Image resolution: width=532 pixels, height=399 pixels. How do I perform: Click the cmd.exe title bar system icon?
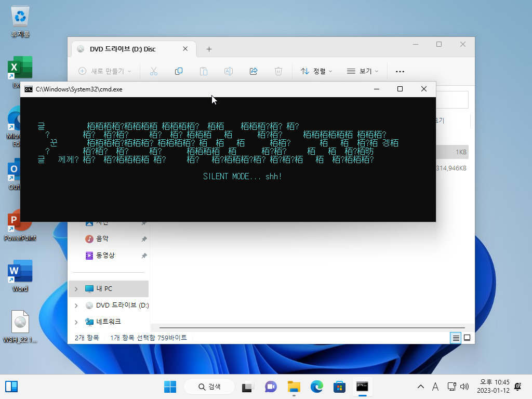29,89
